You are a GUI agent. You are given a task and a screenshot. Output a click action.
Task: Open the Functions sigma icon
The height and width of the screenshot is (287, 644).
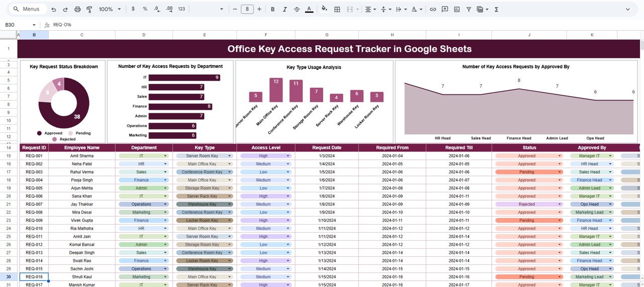coord(497,9)
